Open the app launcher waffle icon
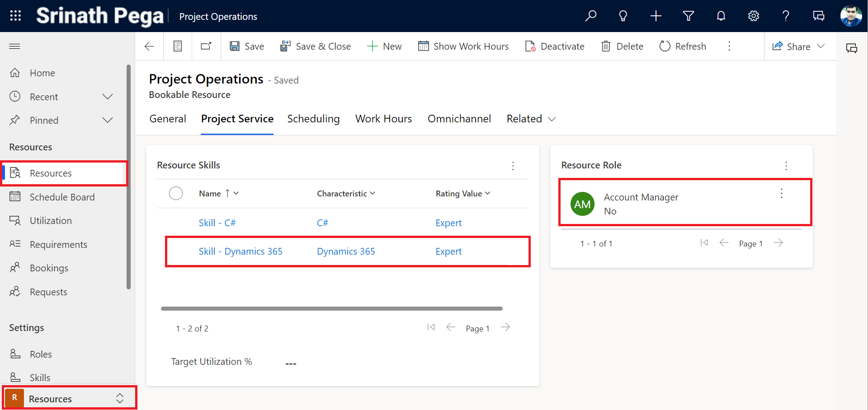The width and height of the screenshot is (868, 410). pyautogui.click(x=15, y=16)
